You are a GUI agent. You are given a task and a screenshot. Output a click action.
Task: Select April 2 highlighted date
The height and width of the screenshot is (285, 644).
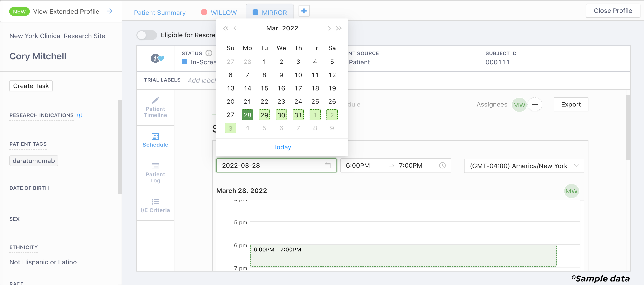332,115
